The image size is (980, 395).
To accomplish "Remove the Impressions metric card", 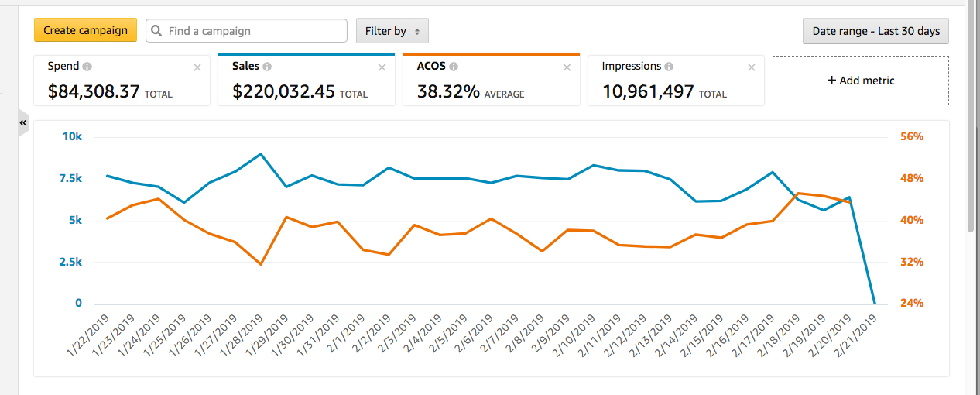I will pyautogui.click(x=751, y=67).
